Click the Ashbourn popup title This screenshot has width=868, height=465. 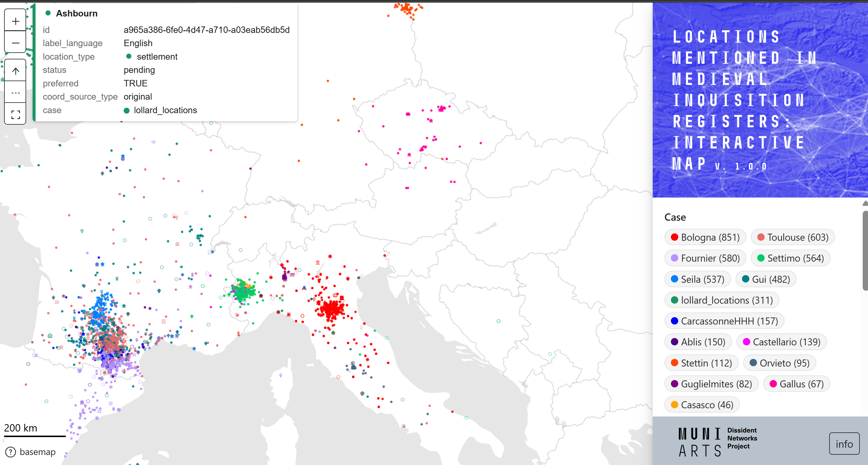(x=76, y=14)
